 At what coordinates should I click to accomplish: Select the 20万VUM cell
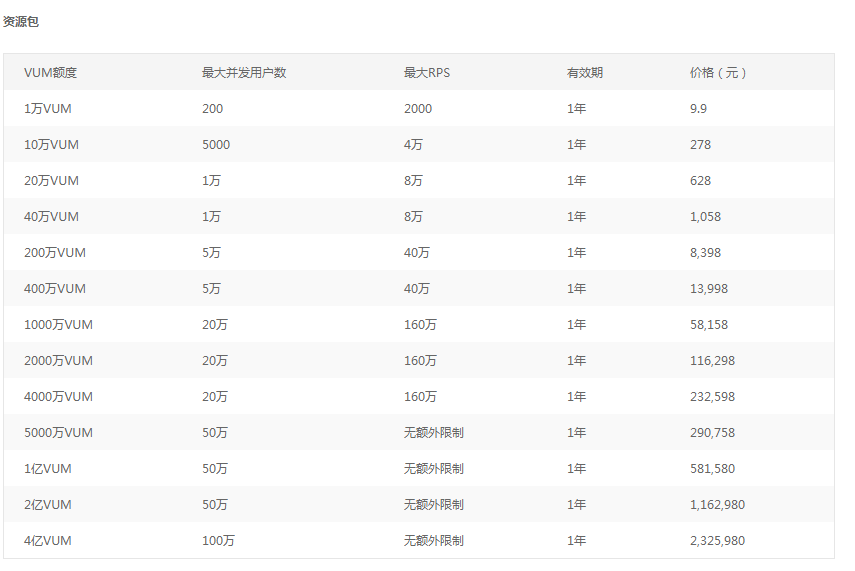pos(51,181)
